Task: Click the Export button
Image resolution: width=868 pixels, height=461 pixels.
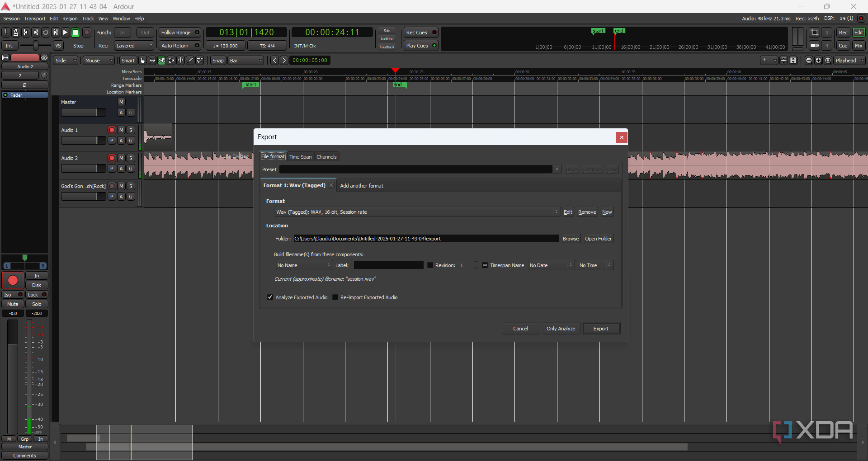Action: click(601, 329)
